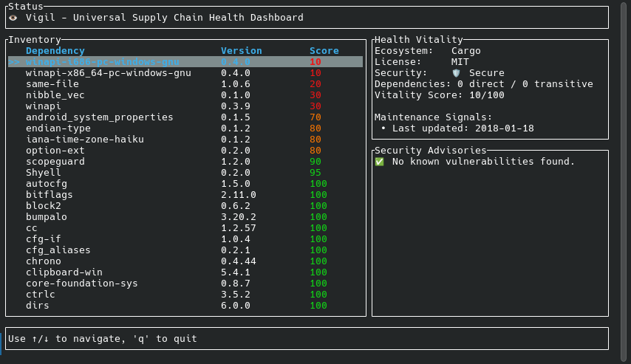This screenshot has height=364, width=631.
Task: Select the cfg_aliases dependency row
Action: (x=185, y=250)
